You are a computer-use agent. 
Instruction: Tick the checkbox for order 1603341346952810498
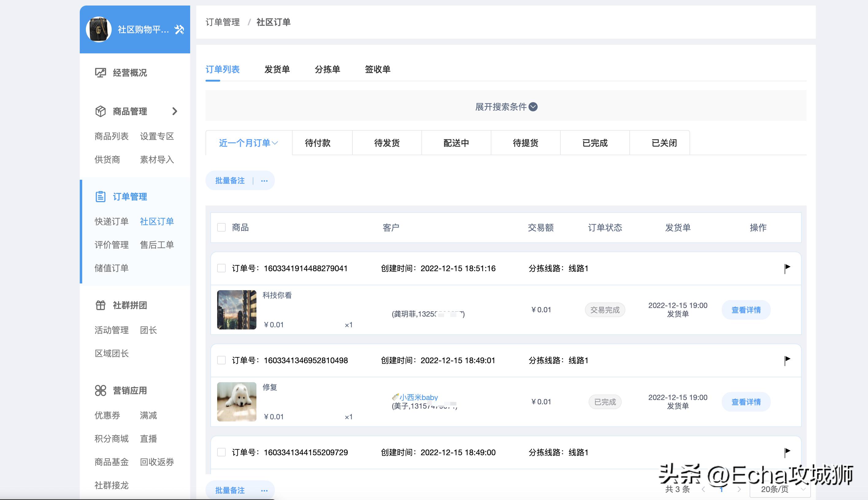pos(221,360)
